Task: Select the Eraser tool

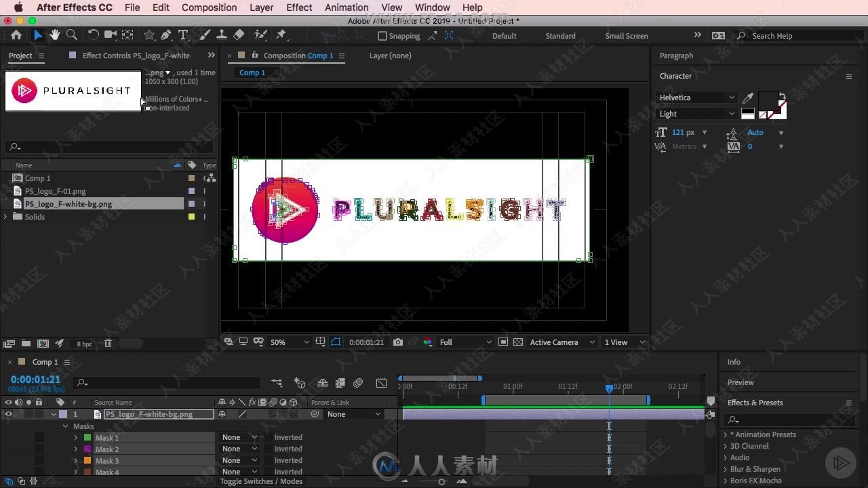Action: (239, 35)
